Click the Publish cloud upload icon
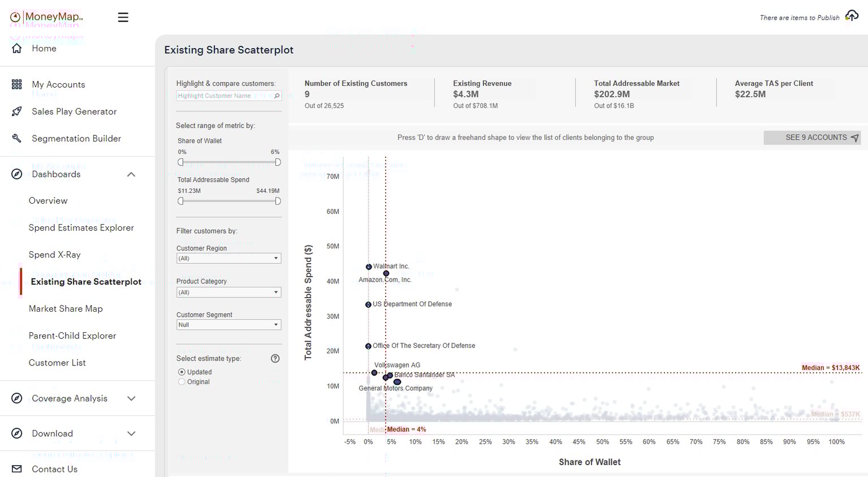Image resolution: width=868 pixels, height=477 pixels. (x=851, y=16)
